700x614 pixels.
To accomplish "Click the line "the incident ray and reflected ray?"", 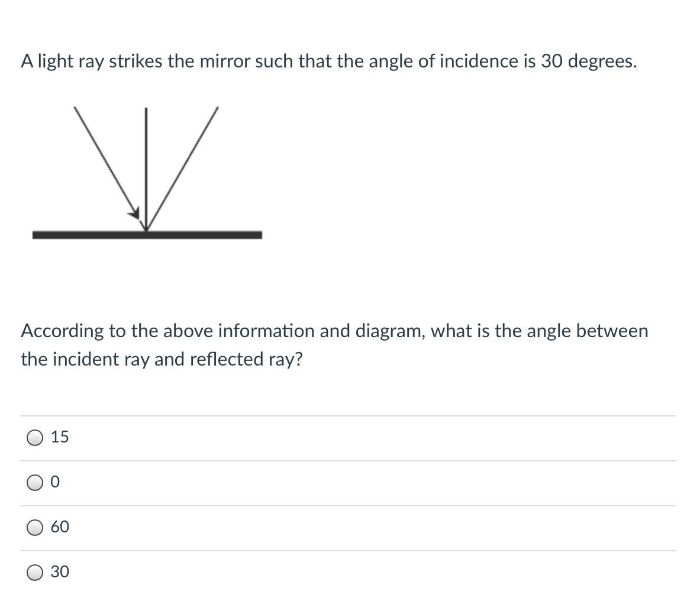I will click(x=161, y=359).
